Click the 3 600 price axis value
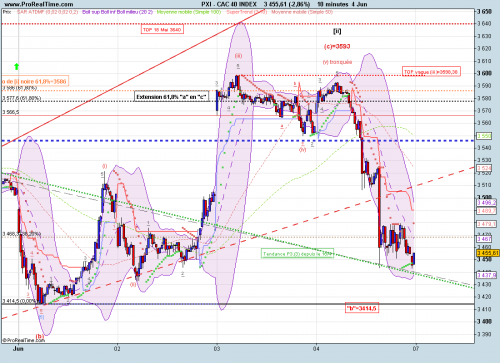The width and height of the screenshot is (500, 363). [484, 73]
